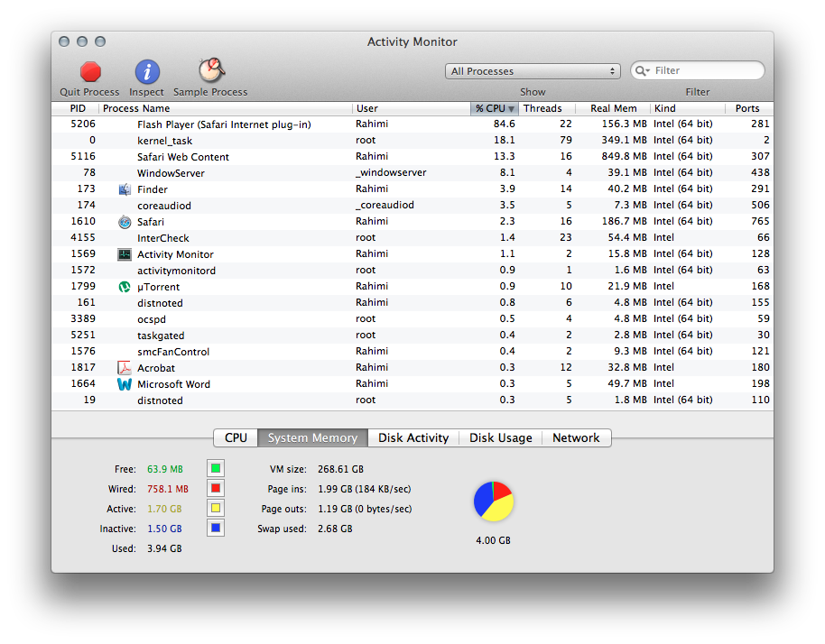Select the coreaudiod process row
Image resolution: width=825 pixels, height=644 pixels.
[x=412, y=206]
